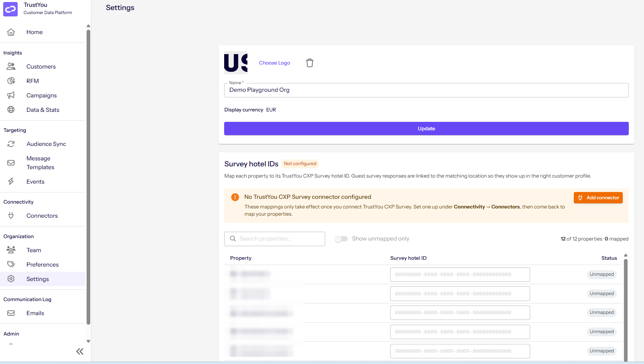
Task: Go to the Events page
Action: [x=35, y=182]
